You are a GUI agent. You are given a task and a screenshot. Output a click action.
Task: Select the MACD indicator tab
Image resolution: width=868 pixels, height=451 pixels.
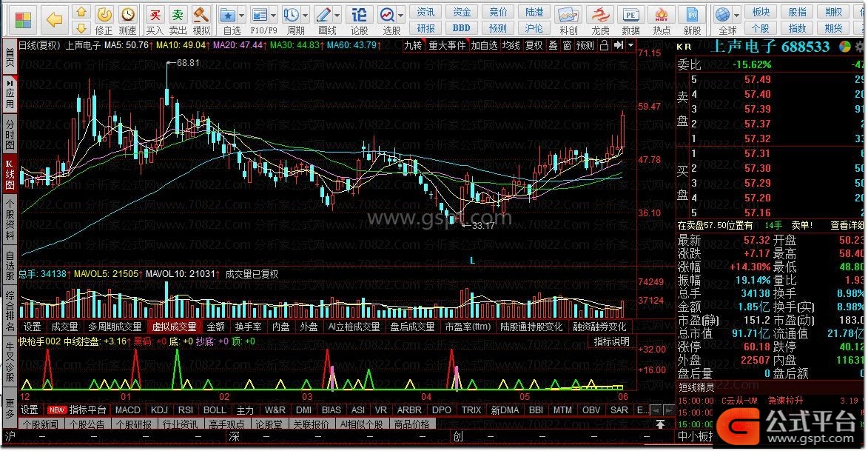click(x=127, y=410)
